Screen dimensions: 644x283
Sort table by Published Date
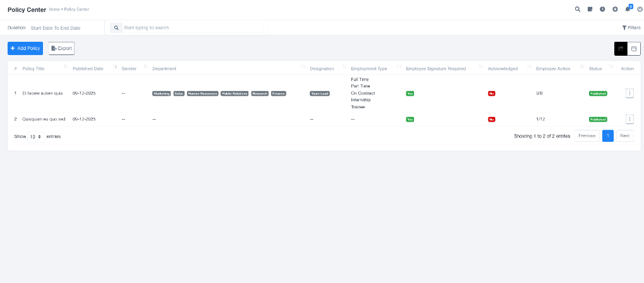click(x=88, y=68)
